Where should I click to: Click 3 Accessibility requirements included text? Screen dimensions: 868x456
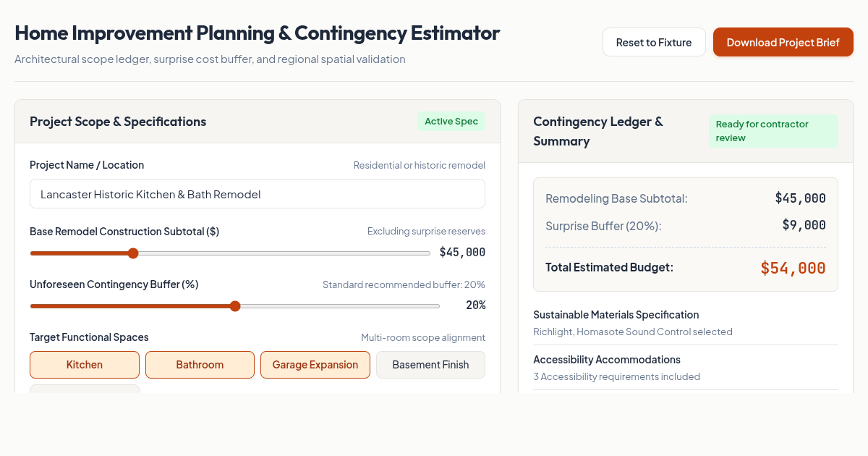click(616, 377)
